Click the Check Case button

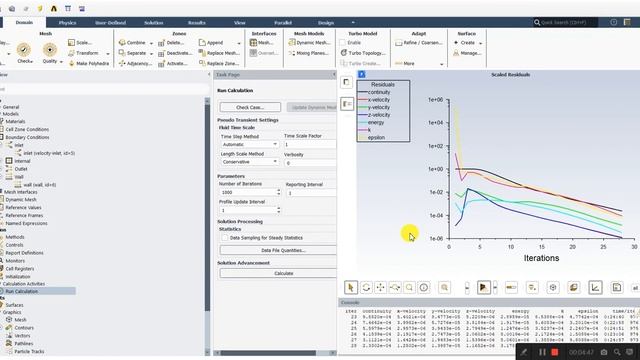[250, 107]
